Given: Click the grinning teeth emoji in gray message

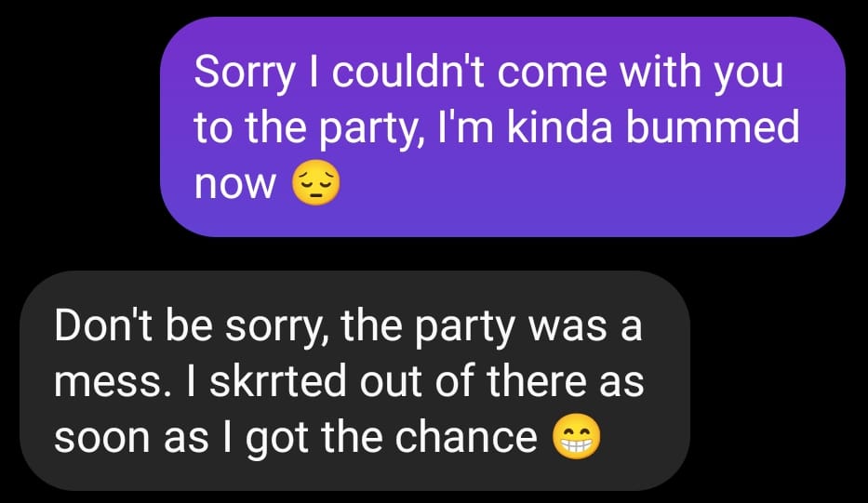Looking at the screenshot, I should click(576, 436).
